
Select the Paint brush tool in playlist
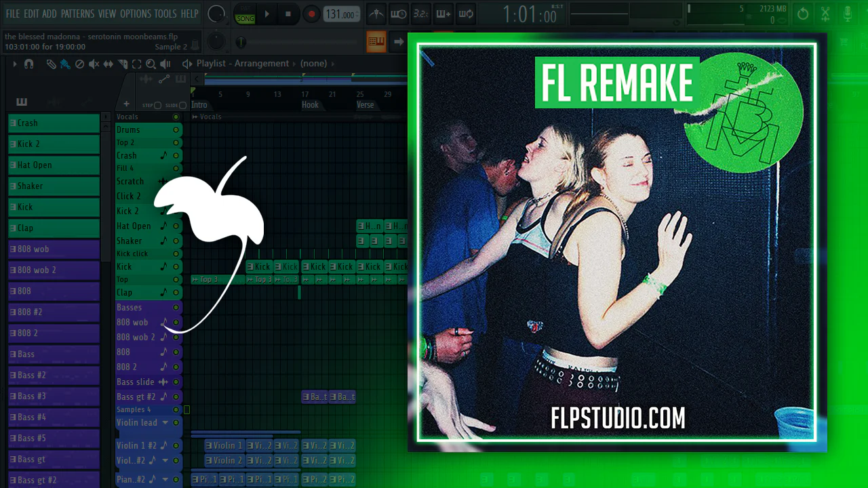click(x=65, y=64)
